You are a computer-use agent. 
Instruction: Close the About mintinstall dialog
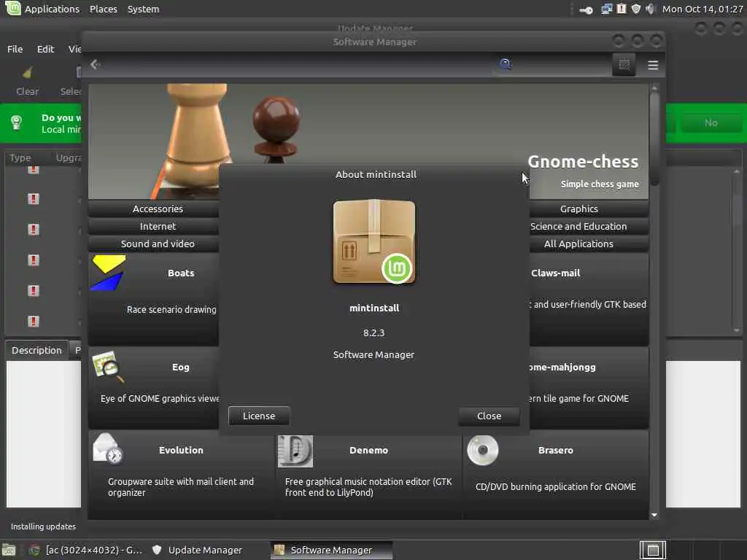point(489,416)
